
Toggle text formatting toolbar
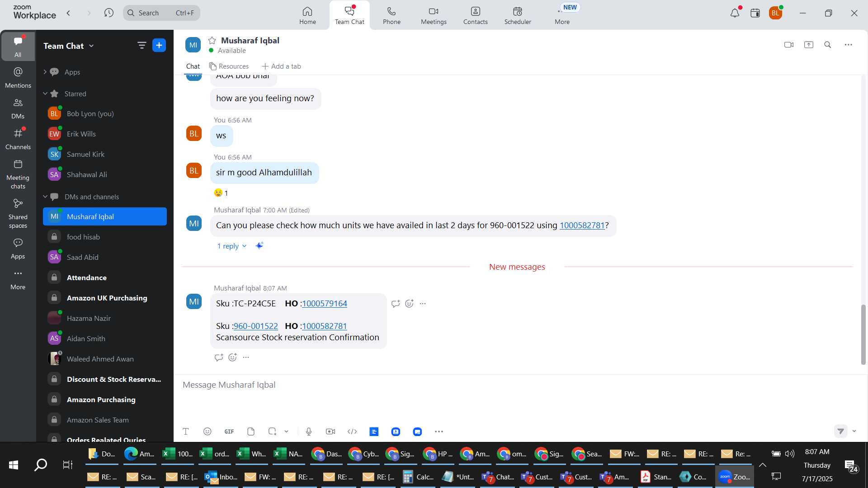[x=185, y=432]
